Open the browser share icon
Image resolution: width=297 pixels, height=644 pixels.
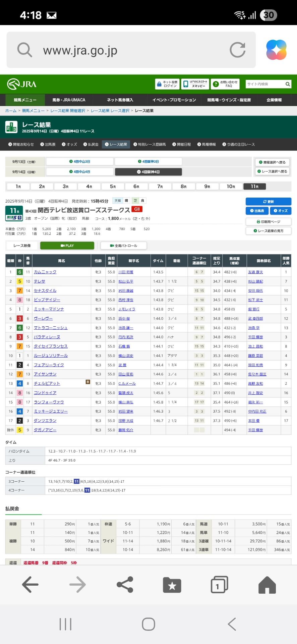(125, 585)
